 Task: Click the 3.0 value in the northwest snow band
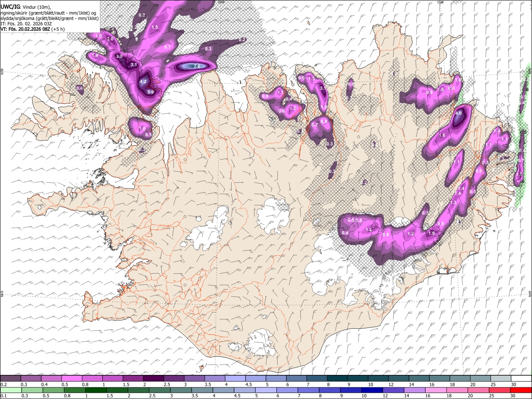(119, 56)
